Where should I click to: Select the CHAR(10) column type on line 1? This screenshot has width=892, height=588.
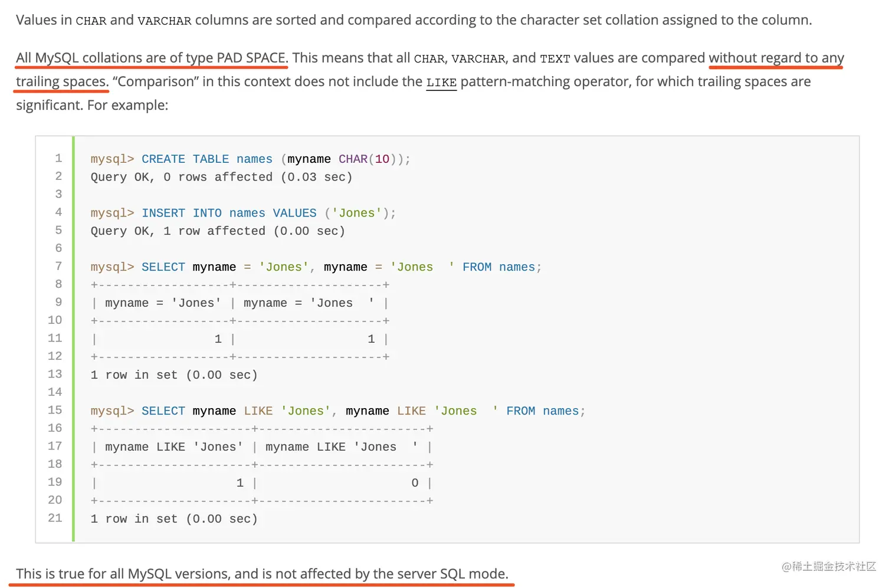point(364,159)
